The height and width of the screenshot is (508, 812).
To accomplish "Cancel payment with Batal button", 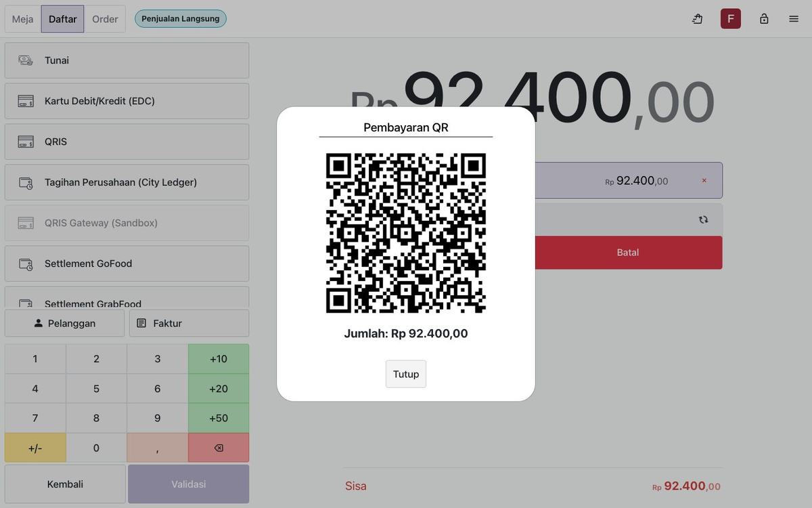I will pyautogui.click(x=628, y=253).
